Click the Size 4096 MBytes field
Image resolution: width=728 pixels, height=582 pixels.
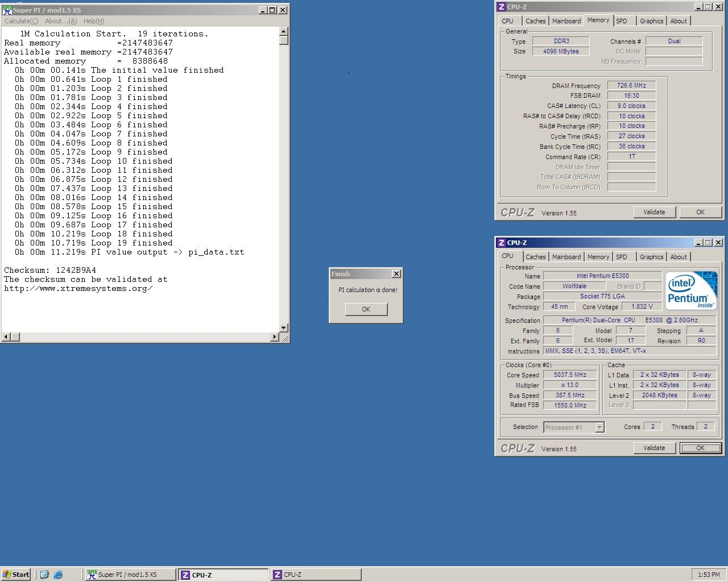561,51
